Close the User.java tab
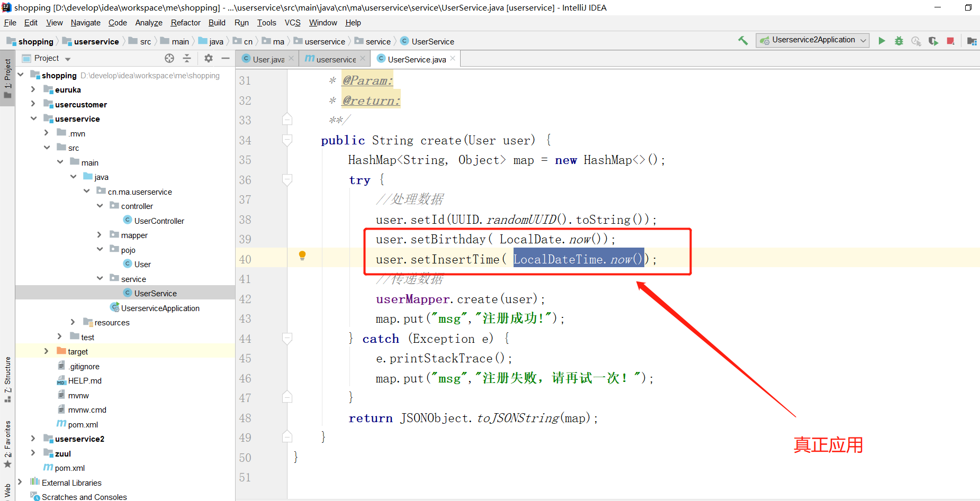Screen dimensions: 980x501 tap(291, 59)
